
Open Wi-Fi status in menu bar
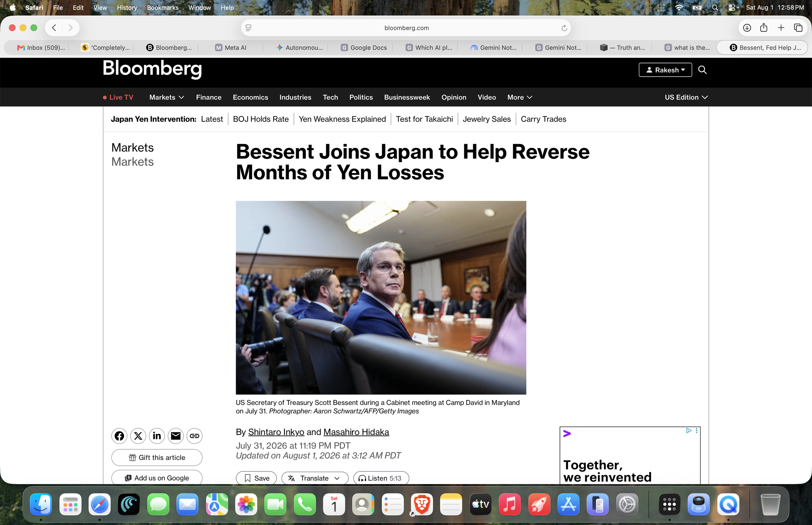click(679, 7)
